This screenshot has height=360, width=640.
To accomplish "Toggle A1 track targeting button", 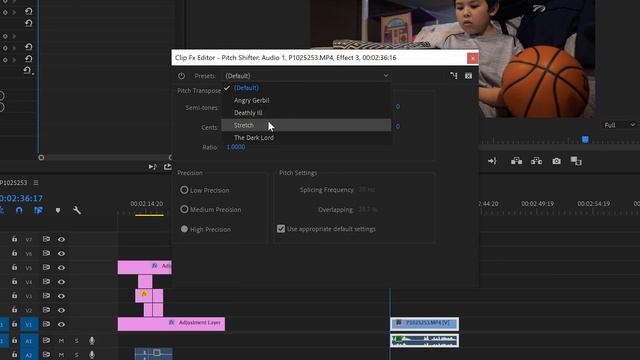I will [29, 340].
